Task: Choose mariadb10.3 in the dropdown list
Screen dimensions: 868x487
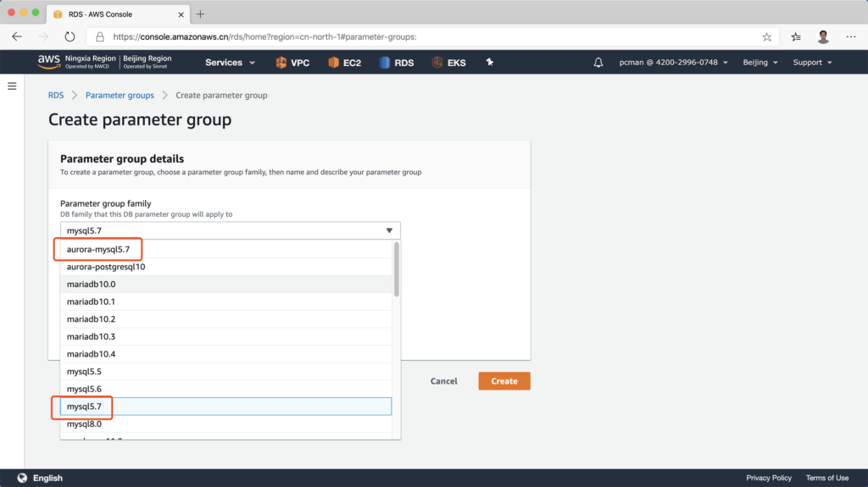Action: coord(91,336)
